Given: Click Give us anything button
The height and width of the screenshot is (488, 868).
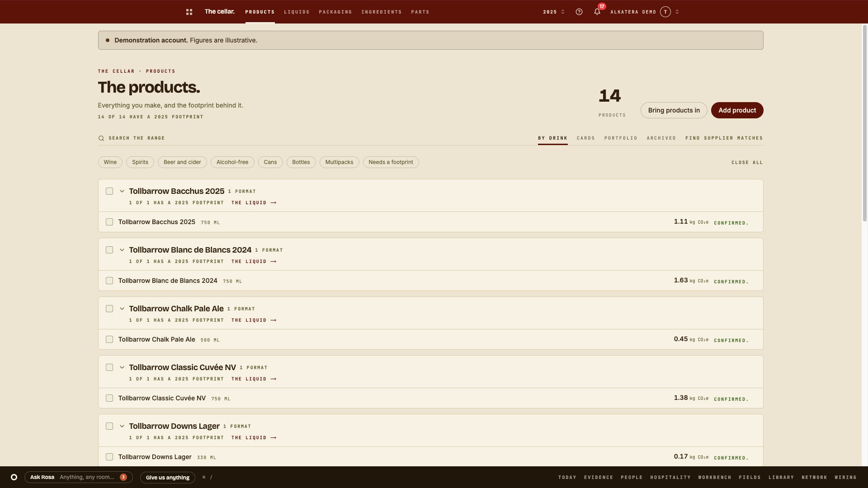Looking at the screenshot, I should pyautogui.click(x=168, y=478).
